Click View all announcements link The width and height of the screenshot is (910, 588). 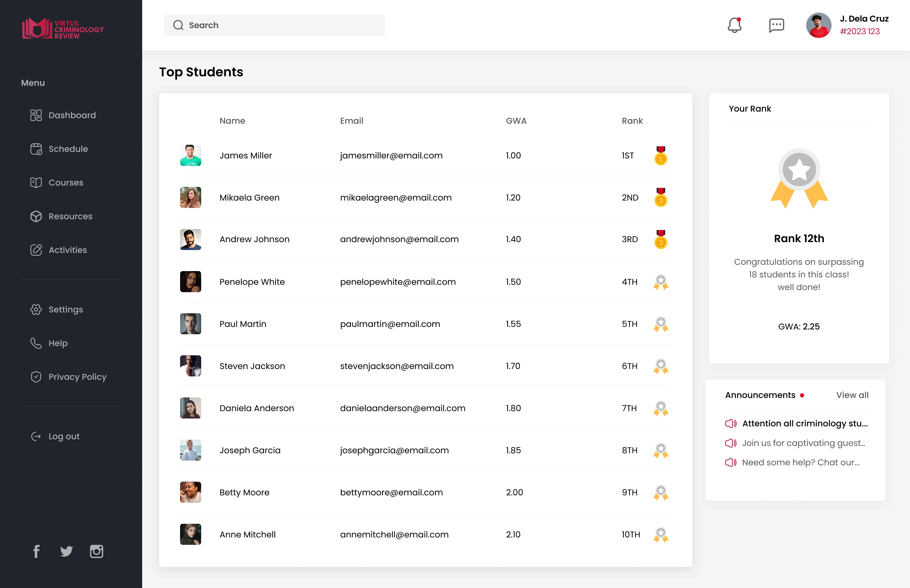(852, 395)
